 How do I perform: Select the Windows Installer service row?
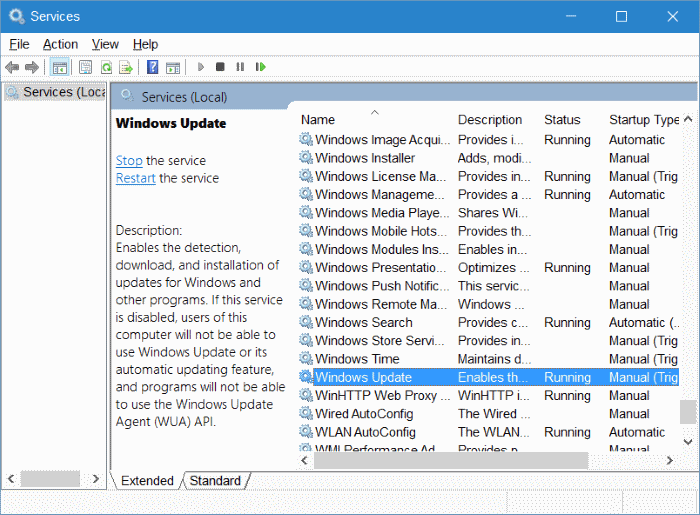coord(489,158)
